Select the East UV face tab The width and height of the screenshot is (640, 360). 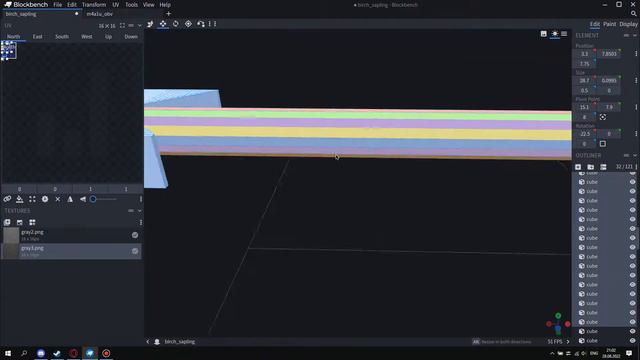pyautogui.click(x=38, y=37)
